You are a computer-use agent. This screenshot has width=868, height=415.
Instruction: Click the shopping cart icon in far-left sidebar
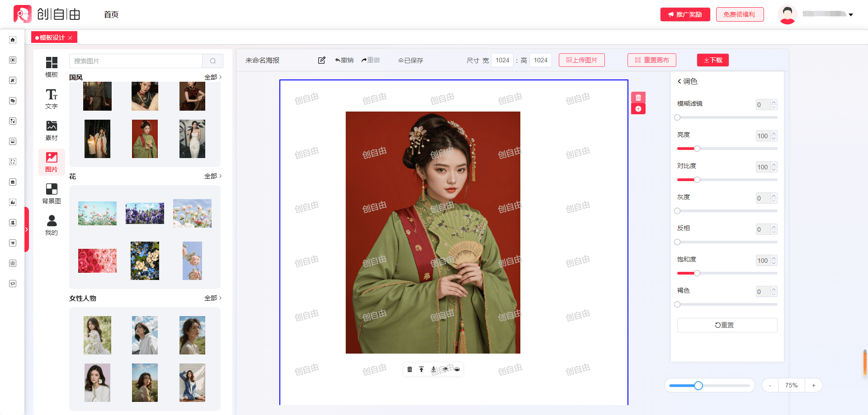click(13, 243)
